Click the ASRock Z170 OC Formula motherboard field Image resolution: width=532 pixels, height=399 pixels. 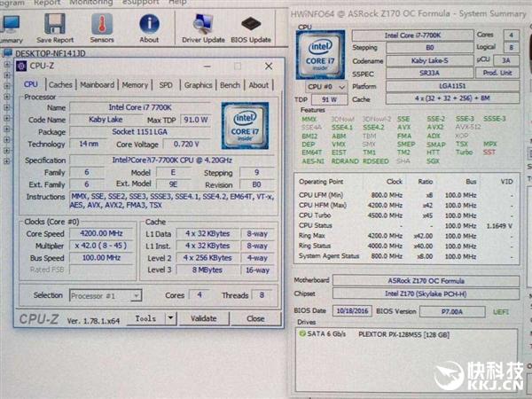pyautogui.click(x=426, y=281)
